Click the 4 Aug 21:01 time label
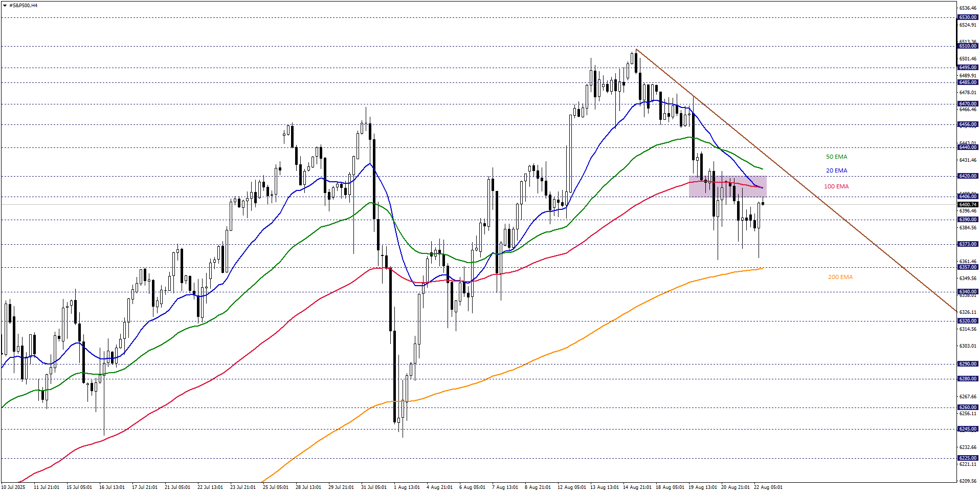Screen dimensions: 980x493 (440, 487)
